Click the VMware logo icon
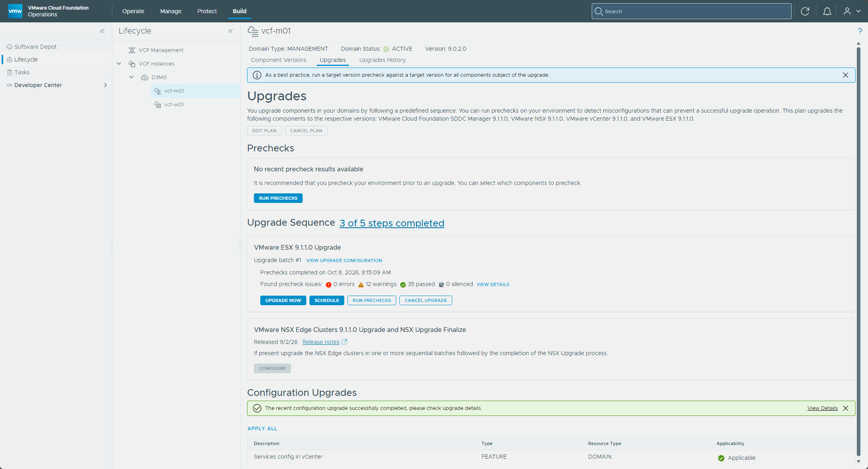The image size is (868, 469). (15, 11)
